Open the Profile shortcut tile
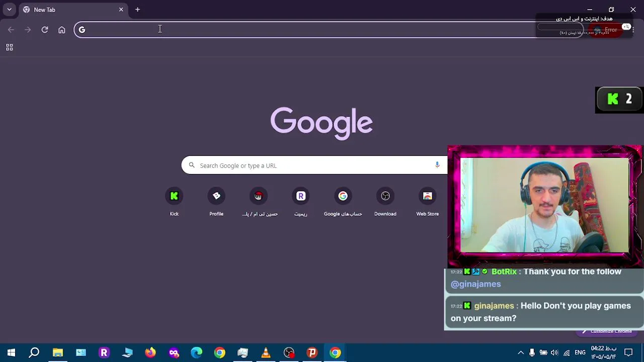The image size is (644, 362). tap(216, 202)
